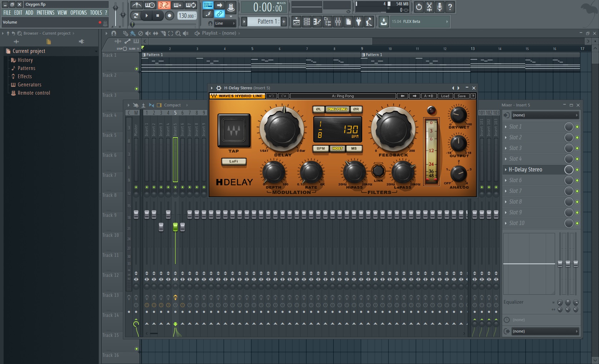Click the undo history circular arrow icon
This screenshot has width=599, height=364.
419,7
